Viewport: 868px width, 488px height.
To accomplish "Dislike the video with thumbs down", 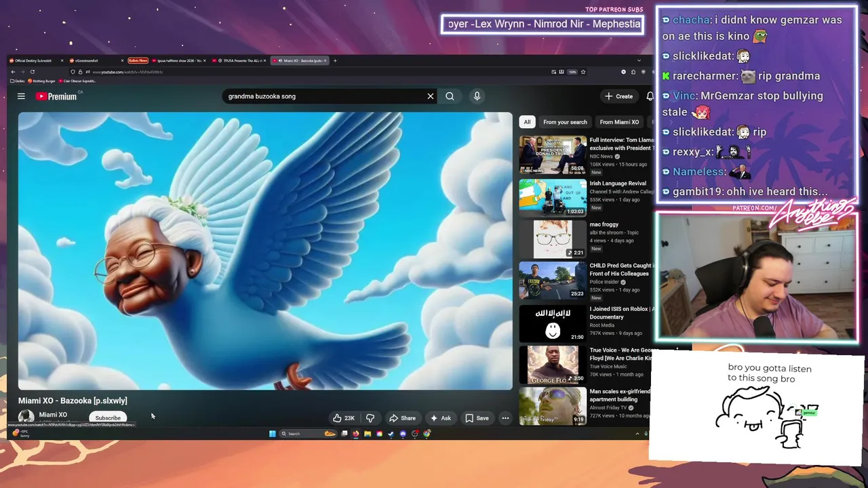I will 370,418.
